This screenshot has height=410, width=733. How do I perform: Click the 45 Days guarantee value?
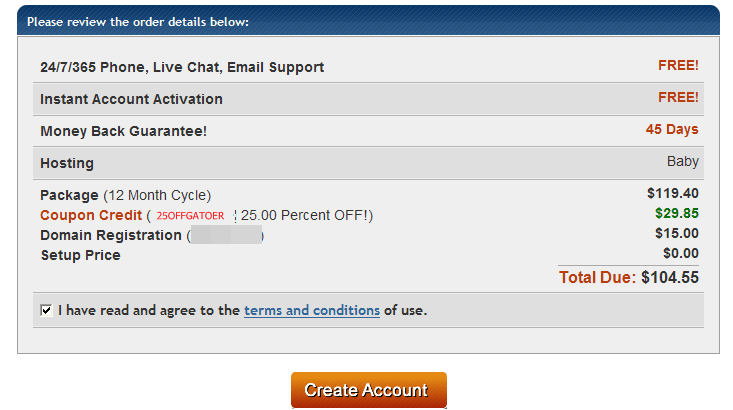672,129
